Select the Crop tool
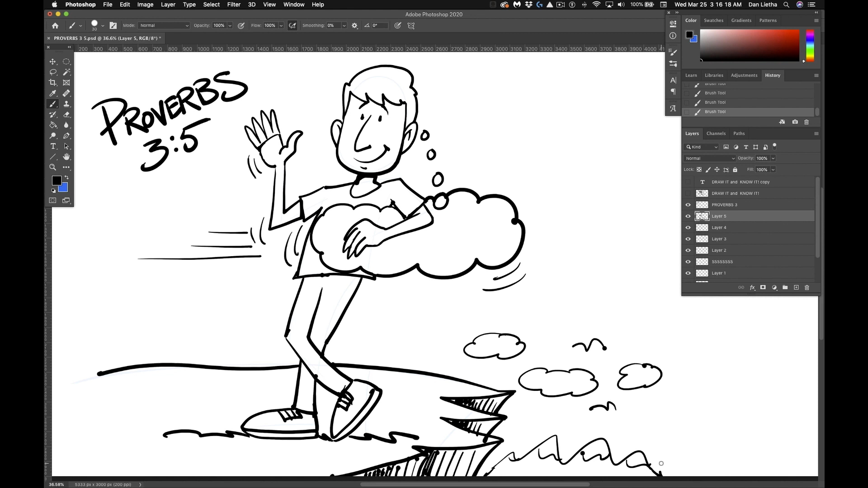 tap(53, 83)
